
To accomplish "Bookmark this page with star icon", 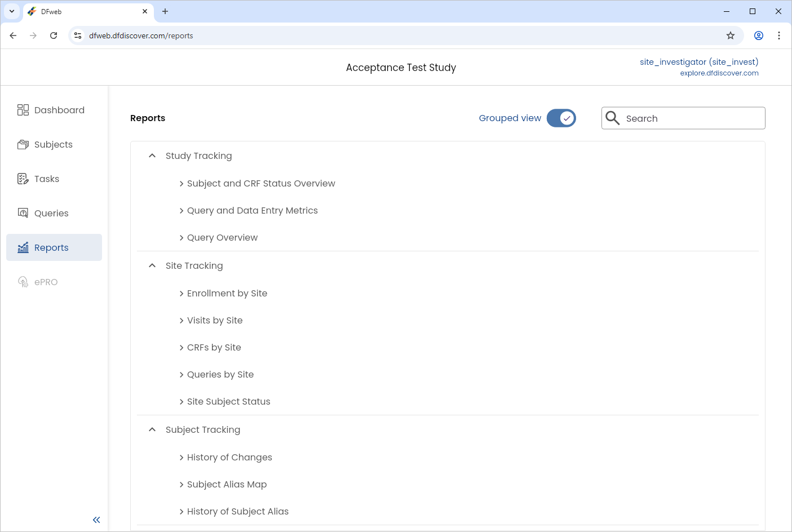I will 731,36.
